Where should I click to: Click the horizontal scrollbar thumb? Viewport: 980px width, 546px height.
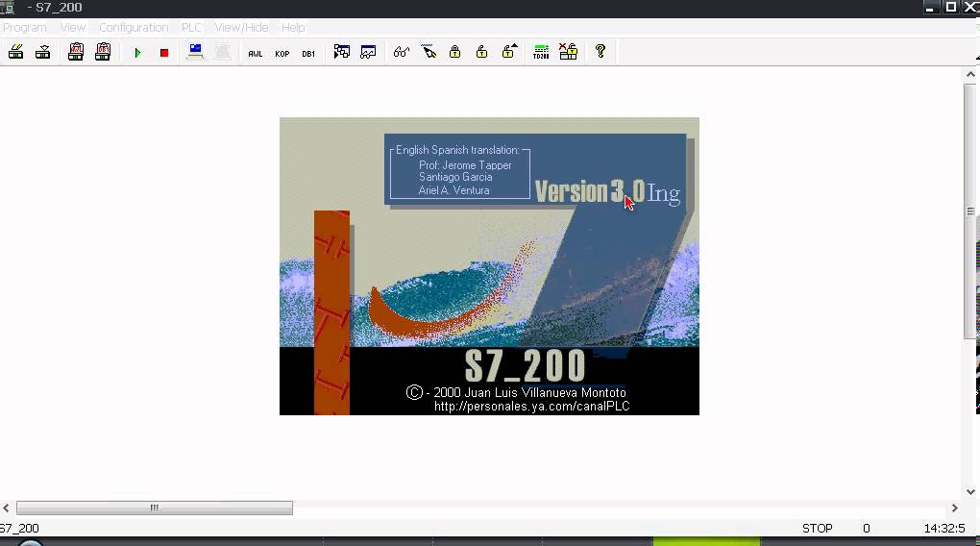pos(155,508)
